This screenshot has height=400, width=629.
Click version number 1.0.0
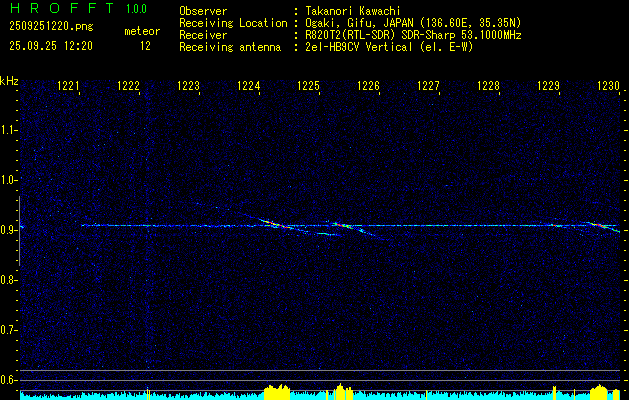click(x=136, y=9)
